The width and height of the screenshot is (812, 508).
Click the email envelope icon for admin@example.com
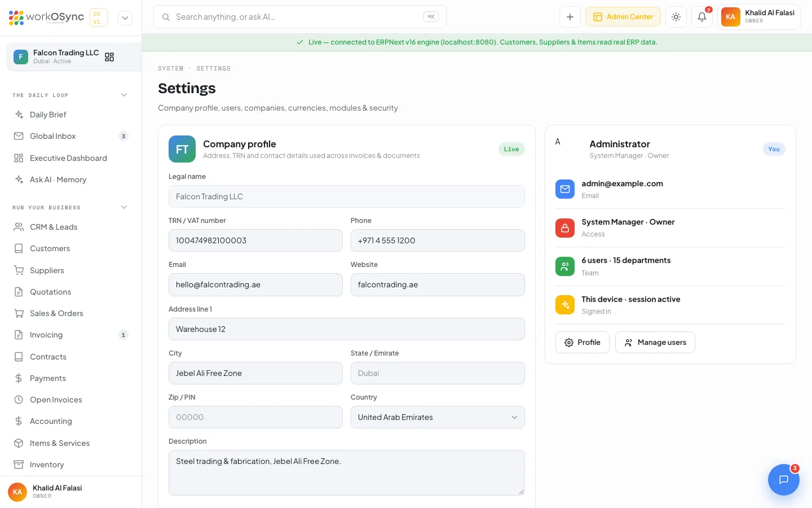click(x=565, y=189)
